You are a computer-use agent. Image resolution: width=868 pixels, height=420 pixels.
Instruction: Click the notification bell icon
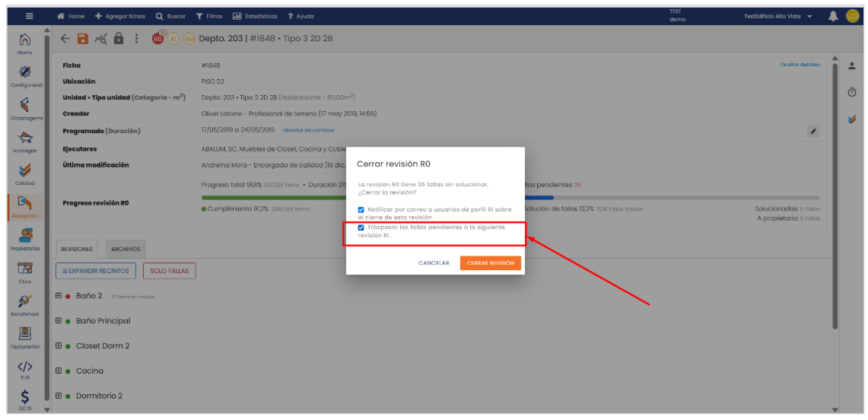pos(833,16)
